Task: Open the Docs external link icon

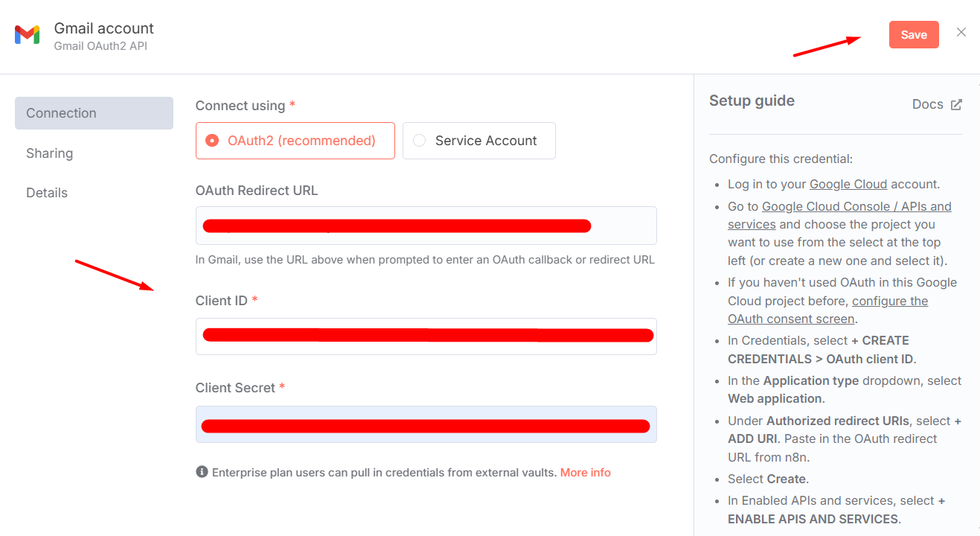Action: point(956,105)
